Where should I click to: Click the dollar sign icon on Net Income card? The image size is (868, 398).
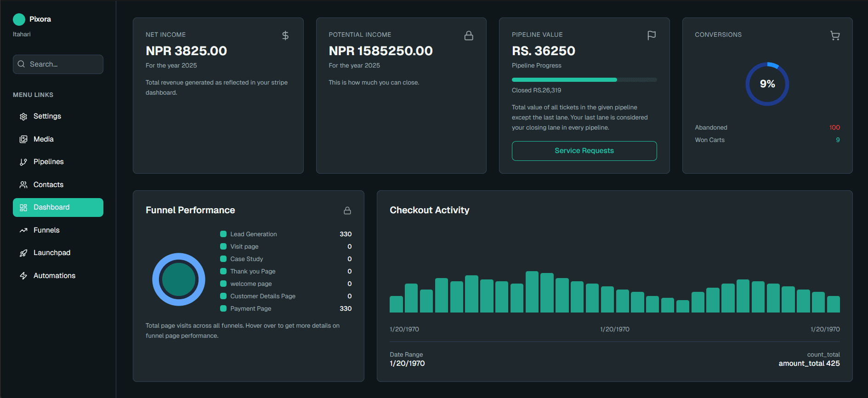[x=285, y=35]
